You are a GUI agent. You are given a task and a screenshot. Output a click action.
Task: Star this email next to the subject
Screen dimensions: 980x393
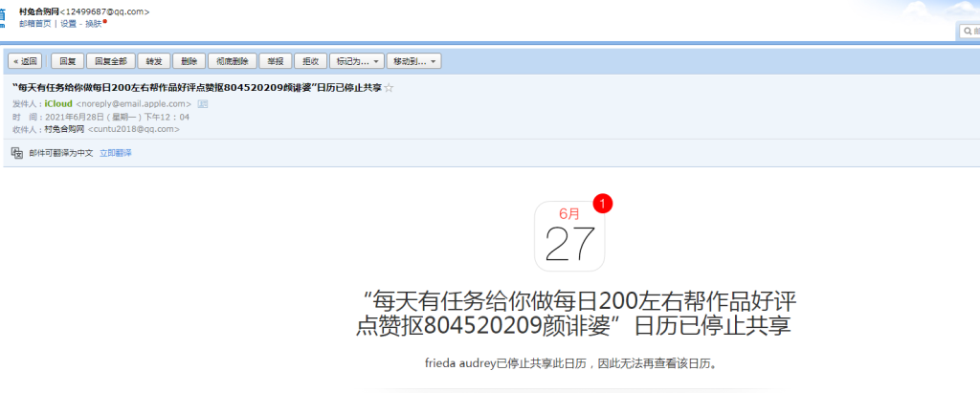pos(389,88)
